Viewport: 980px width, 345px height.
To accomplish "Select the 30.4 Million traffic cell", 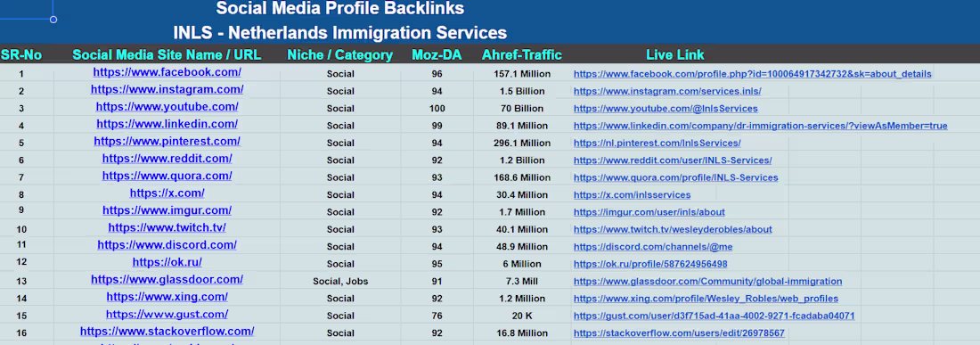I will click(522, 195).
